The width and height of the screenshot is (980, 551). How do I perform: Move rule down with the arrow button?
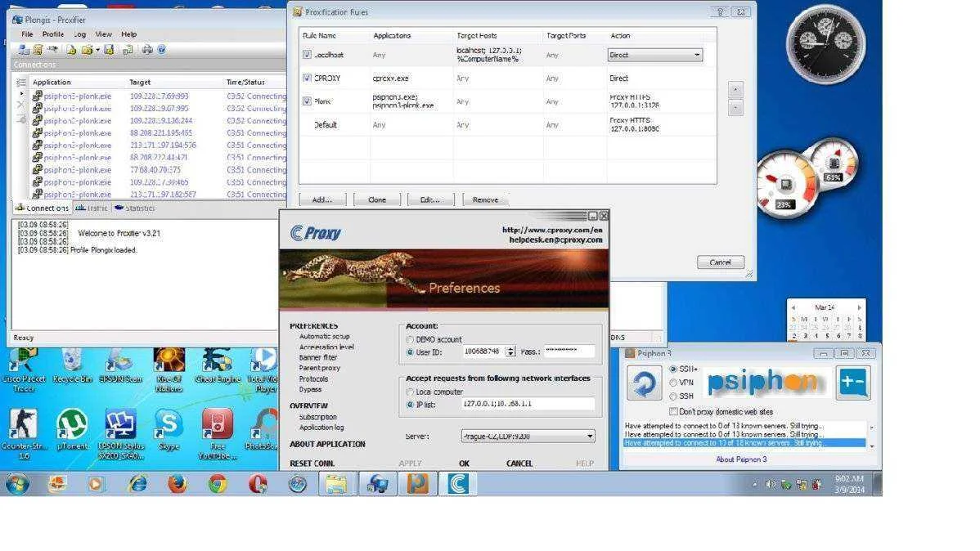click(735, 107)
